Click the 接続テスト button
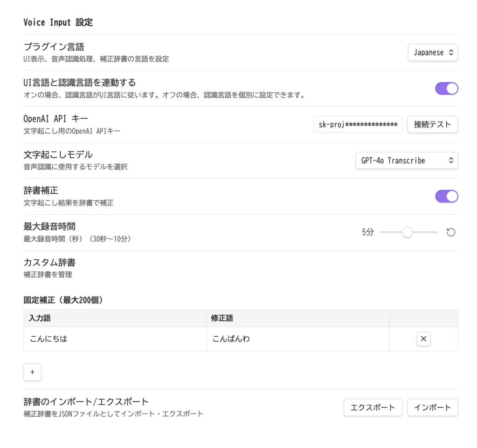The image size is (477, 448). point(432,124)
